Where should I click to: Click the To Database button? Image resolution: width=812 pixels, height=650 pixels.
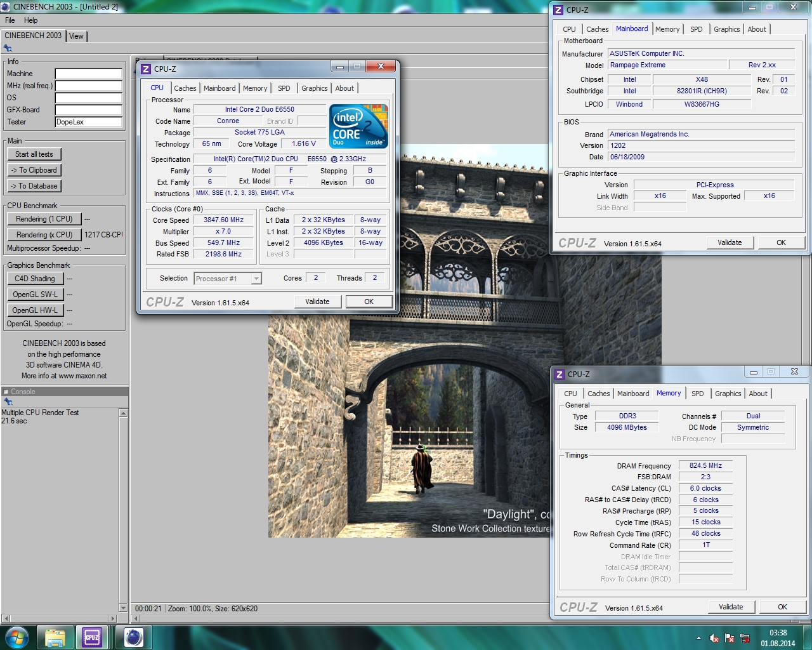[x=34, y=186]
